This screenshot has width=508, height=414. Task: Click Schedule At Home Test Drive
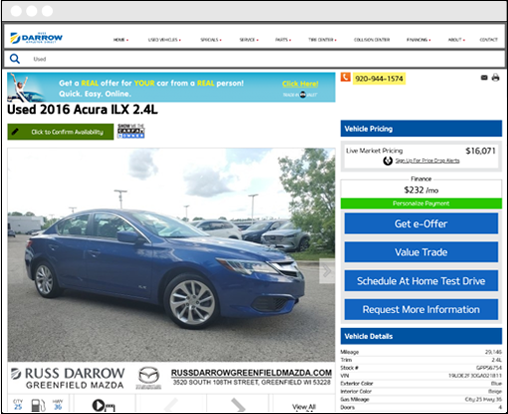421,281
